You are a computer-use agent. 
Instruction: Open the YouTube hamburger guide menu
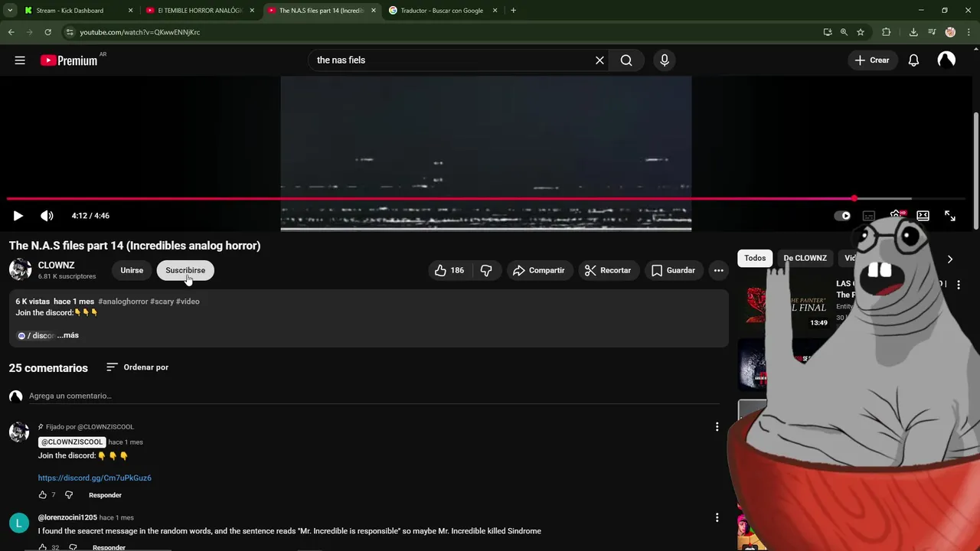(x=20, y=60)
